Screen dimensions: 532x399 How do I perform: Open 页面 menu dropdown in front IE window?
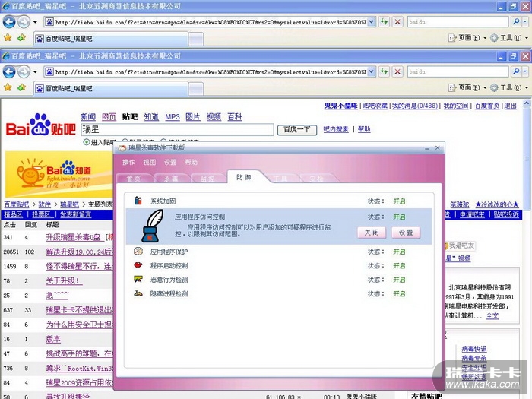point(485,88)
